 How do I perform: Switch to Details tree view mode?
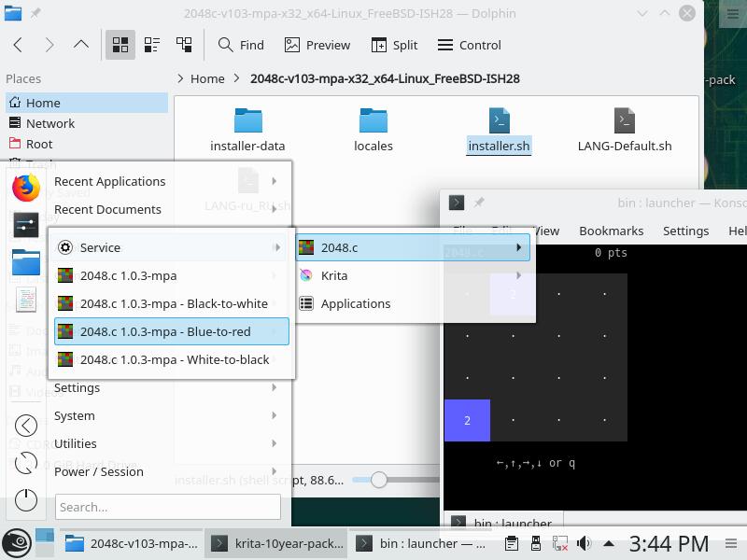[184, 45]
